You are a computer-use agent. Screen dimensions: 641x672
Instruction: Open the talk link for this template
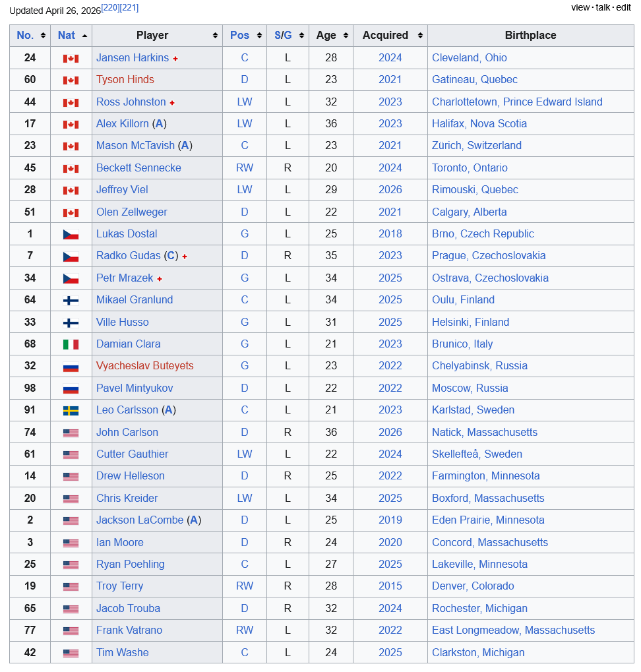[603, 7]
